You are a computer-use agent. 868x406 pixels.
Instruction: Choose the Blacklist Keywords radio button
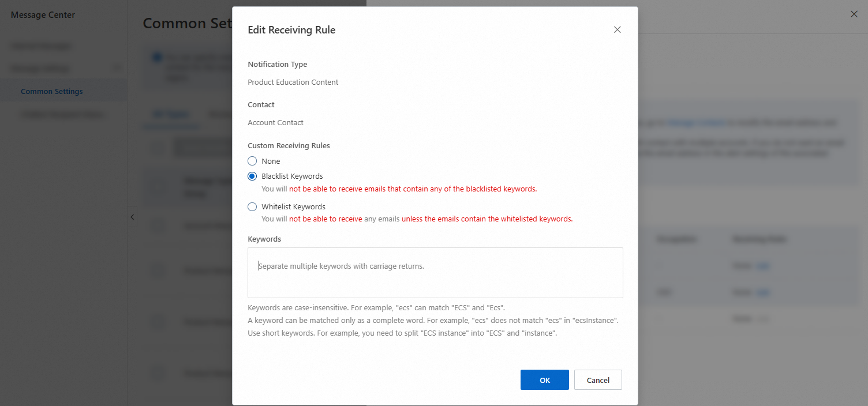tap(252, 176)
